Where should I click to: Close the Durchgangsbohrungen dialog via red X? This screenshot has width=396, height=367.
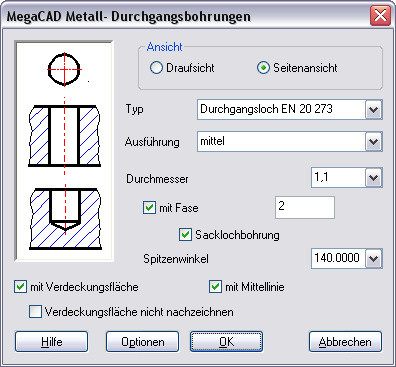[380, 15]
